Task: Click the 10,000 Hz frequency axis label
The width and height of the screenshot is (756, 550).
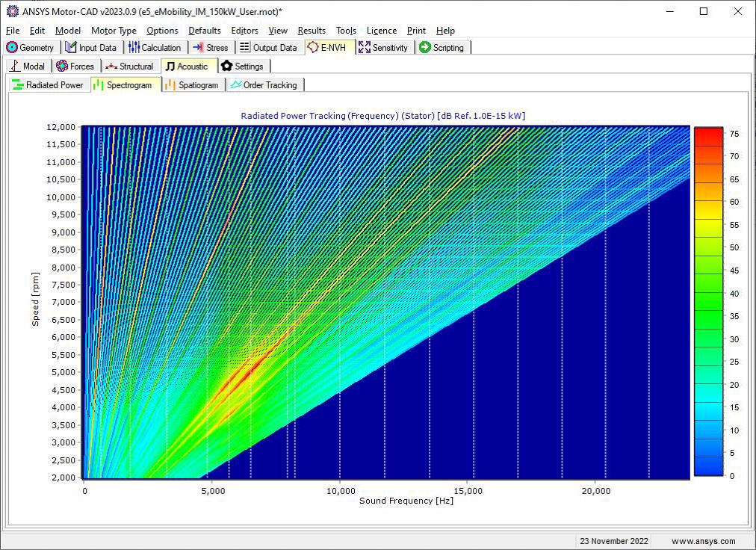Action: (341, 491)
